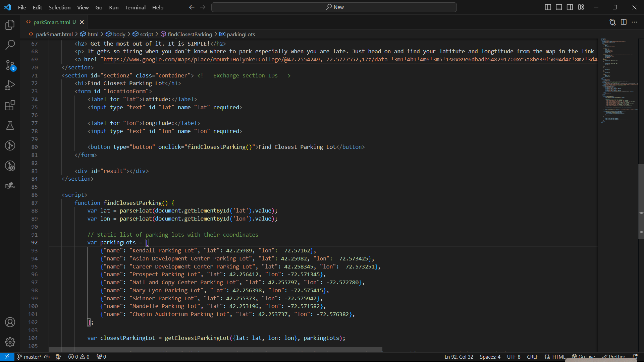Toggle the bottom panel layout button
Image resolution: width=644 pixels, height=362 pixels.
[x=559, y=7]
